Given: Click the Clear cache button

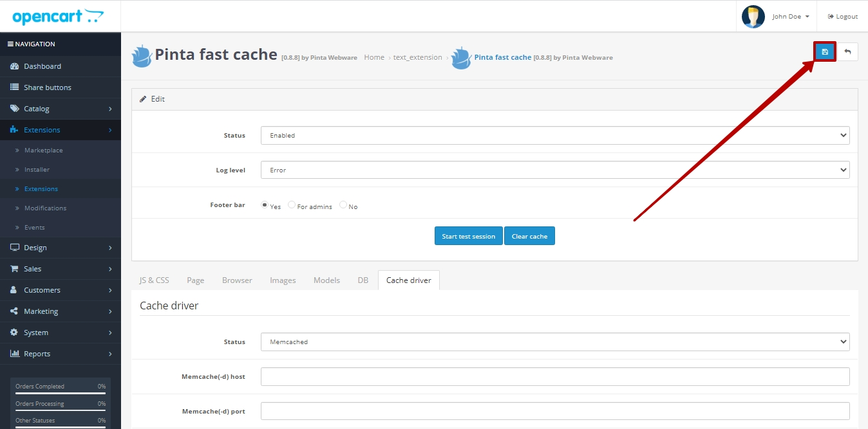Looking at the screenshot, I should click(529, 236).
